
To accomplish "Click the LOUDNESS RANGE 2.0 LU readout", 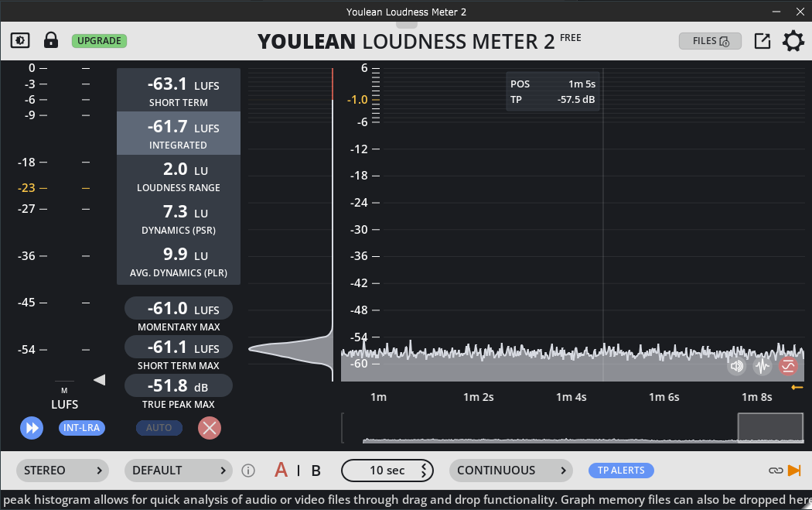I will pos(179,176).
